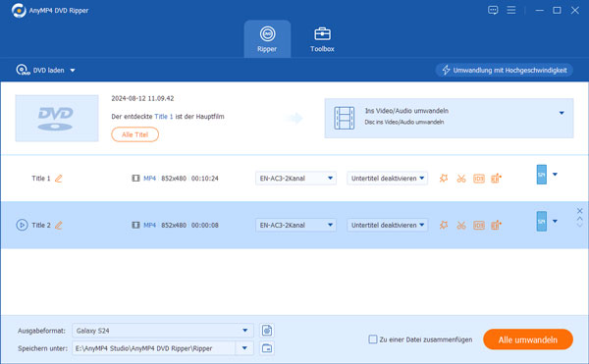Click the scissors cut icon for Title 1

point(461,179)
